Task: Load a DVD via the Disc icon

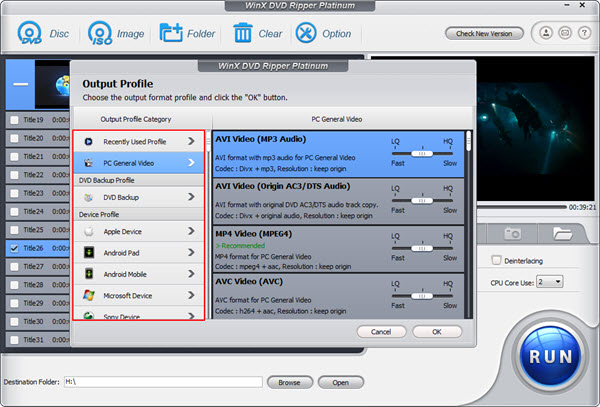Action: [29, 33]
